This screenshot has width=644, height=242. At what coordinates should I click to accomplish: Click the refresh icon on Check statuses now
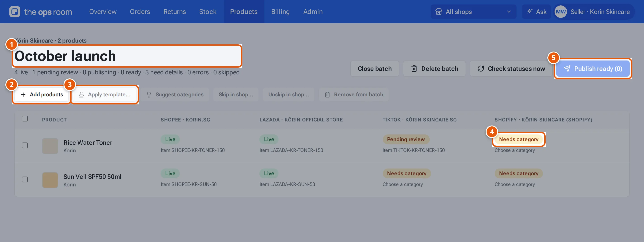481,69
